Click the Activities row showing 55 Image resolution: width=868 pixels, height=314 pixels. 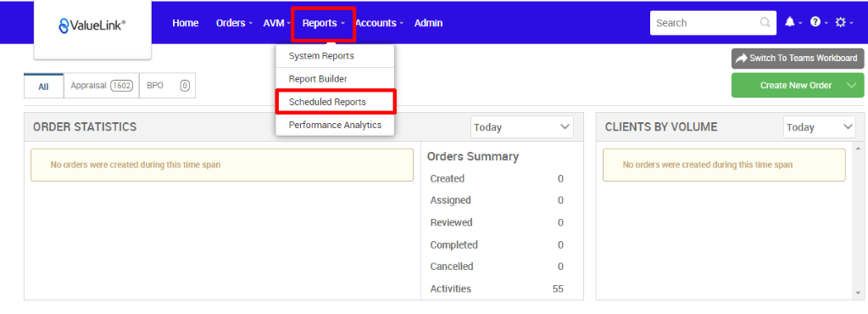tap(497, 289)
